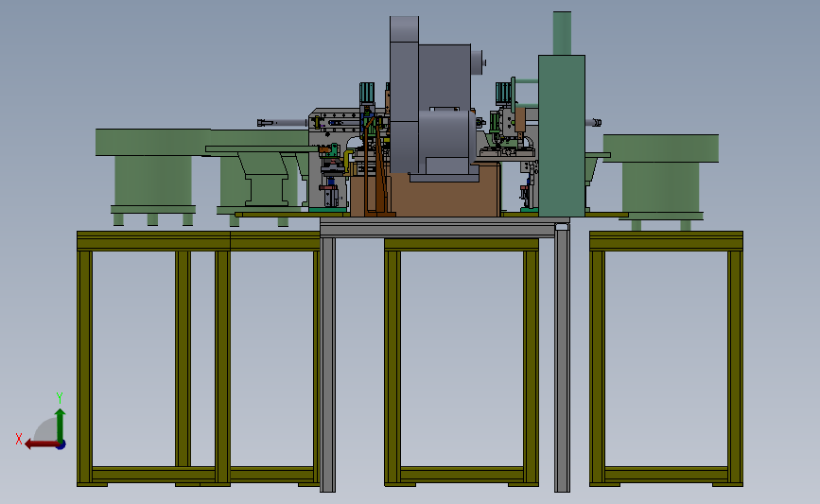Select the horizontal gray cylinder rod on the left side

283,123
